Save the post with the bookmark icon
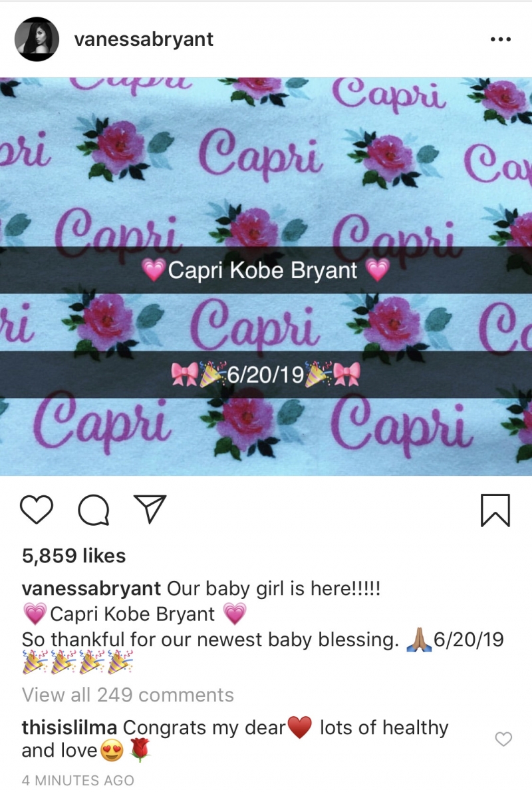This screenshot has height=792, width=532. [495, 510]
